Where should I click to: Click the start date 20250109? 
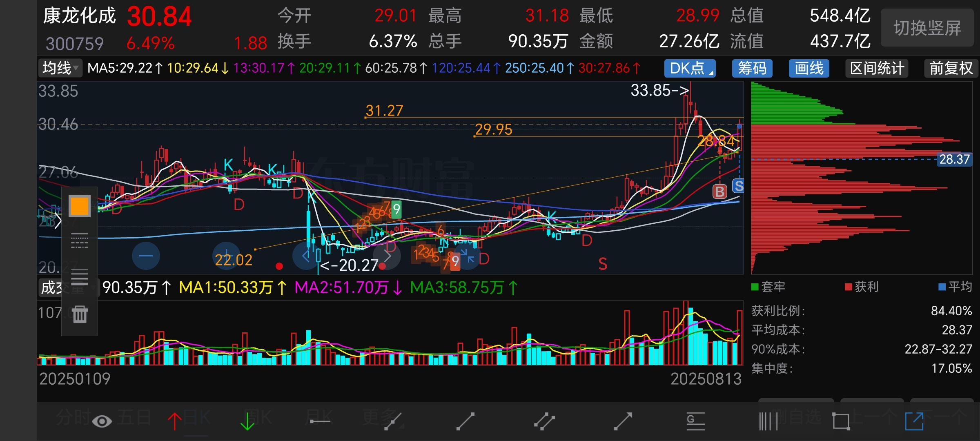point(75,379)
